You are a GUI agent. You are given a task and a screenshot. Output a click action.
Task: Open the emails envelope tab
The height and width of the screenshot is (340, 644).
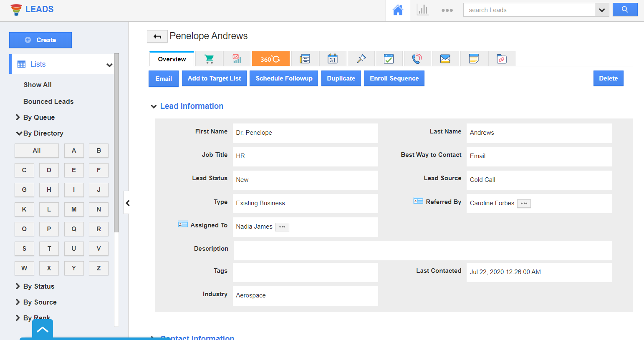(x=445, y=59)
